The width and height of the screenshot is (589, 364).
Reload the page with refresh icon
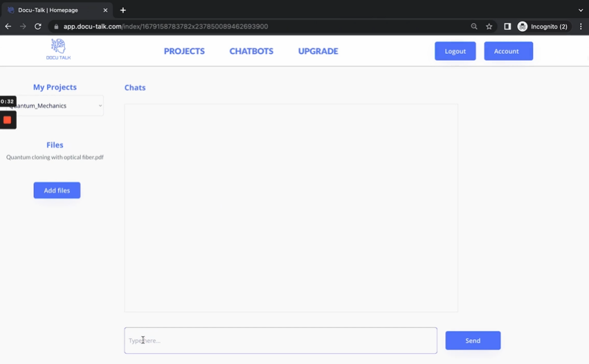pyautogui.click(x=38, y=26)
